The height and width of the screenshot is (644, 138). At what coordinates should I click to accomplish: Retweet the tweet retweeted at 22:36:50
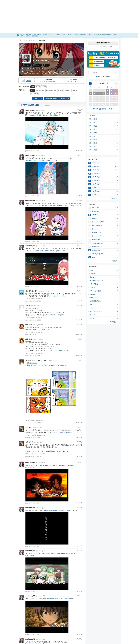coord(79,320)
